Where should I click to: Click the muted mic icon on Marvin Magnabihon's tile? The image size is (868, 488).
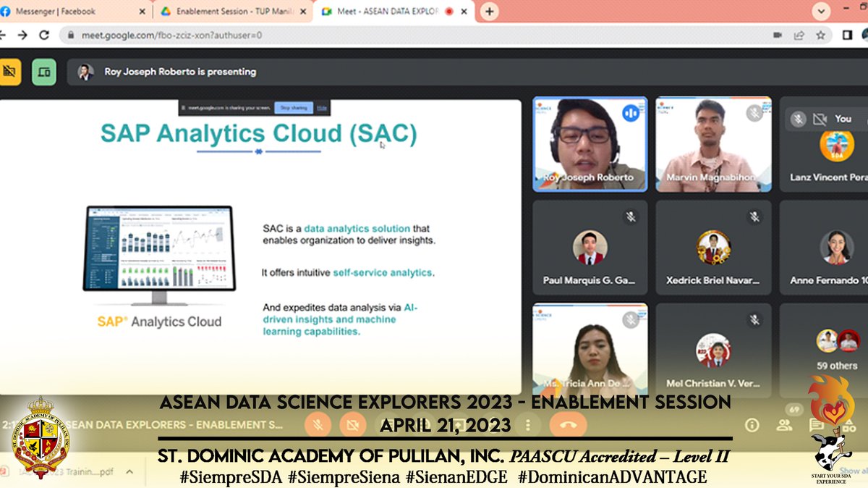[x=754, y=112]
